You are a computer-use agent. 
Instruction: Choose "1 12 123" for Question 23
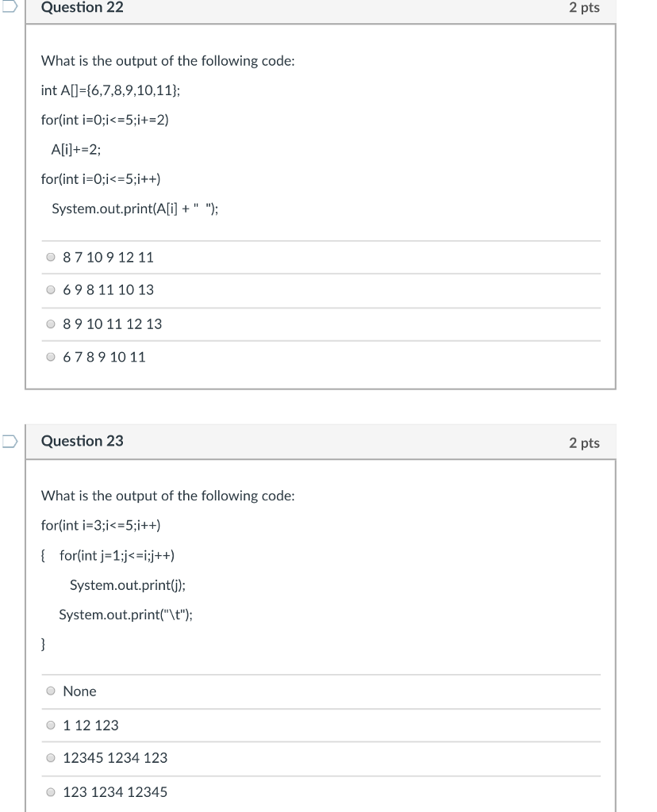(51, 724)
